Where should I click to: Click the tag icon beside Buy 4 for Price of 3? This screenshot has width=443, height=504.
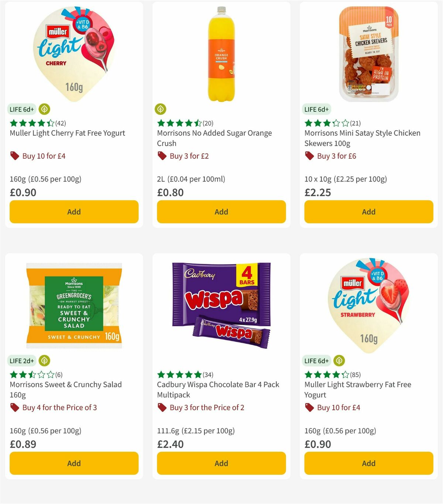coord(15,407)
